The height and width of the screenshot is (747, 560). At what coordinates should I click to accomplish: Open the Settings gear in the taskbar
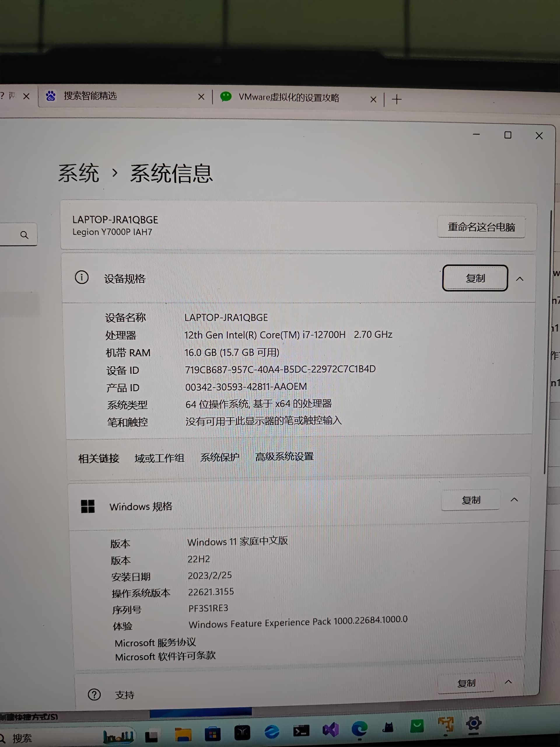click(474, 724)
